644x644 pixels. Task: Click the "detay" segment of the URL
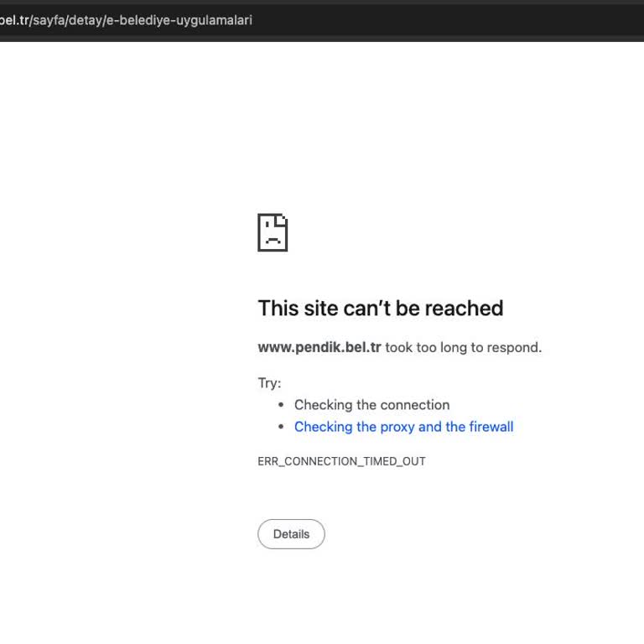point(85,20)
